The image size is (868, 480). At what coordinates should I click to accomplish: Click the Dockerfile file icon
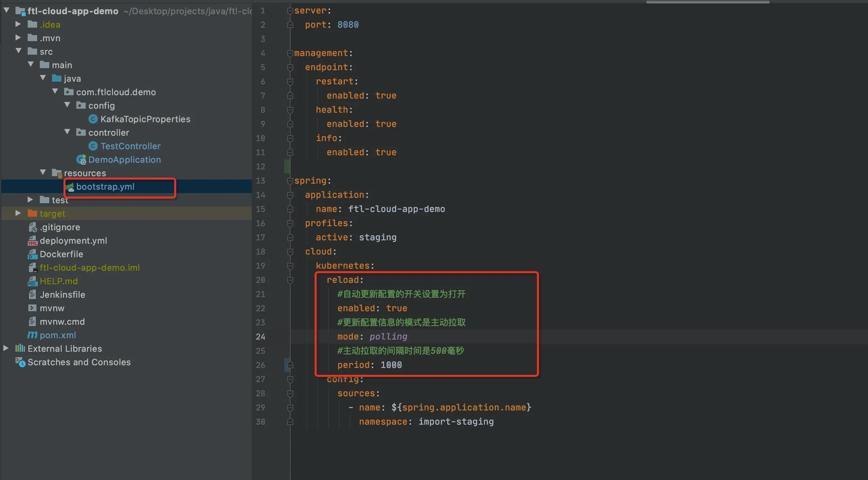point(32,254)
